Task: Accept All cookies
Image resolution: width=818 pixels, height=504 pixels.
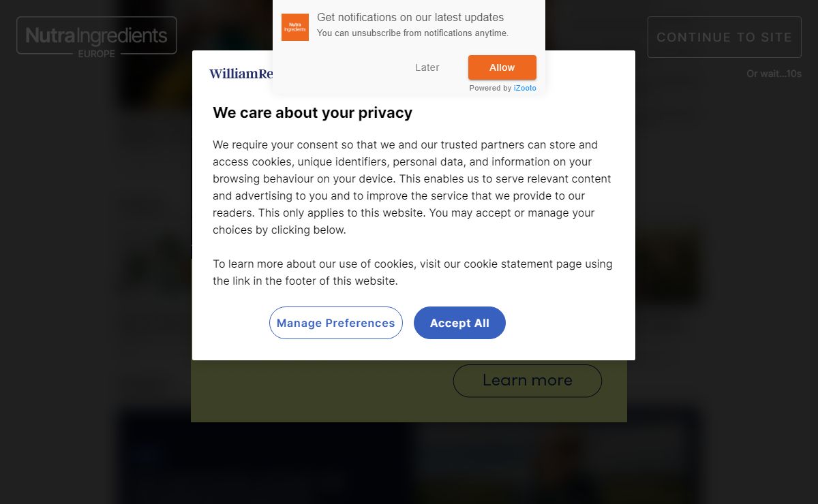Action: (x=459, y=323)
